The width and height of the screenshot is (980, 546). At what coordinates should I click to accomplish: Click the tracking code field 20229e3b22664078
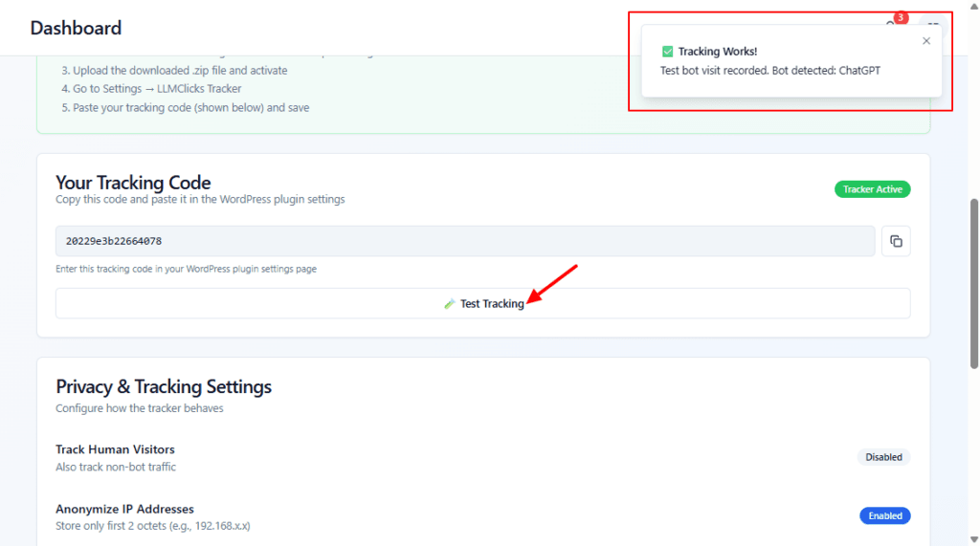[x=465, y=241]
